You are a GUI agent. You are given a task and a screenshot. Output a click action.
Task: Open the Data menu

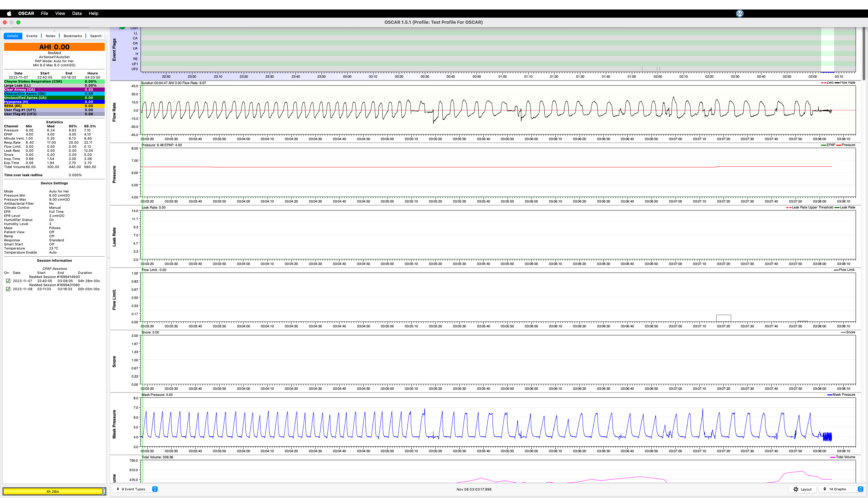click(x=77, y=13)
